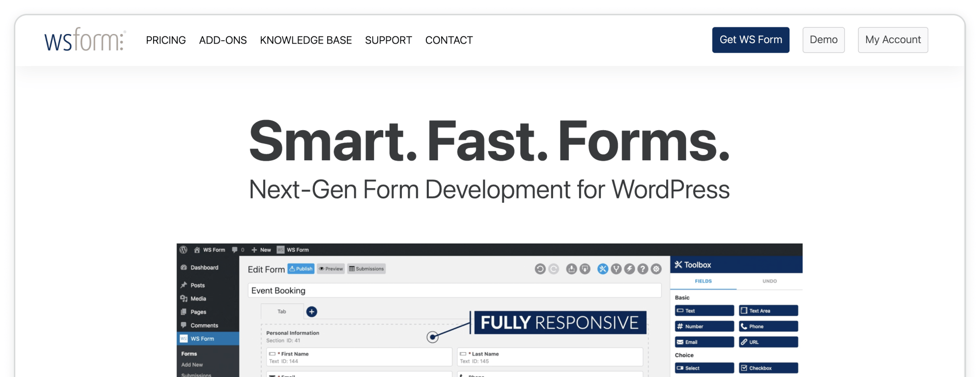Select the Text field in Toolbox
Image resolution: width=980 pixels, height=377 pixels.
click(704, 310)
